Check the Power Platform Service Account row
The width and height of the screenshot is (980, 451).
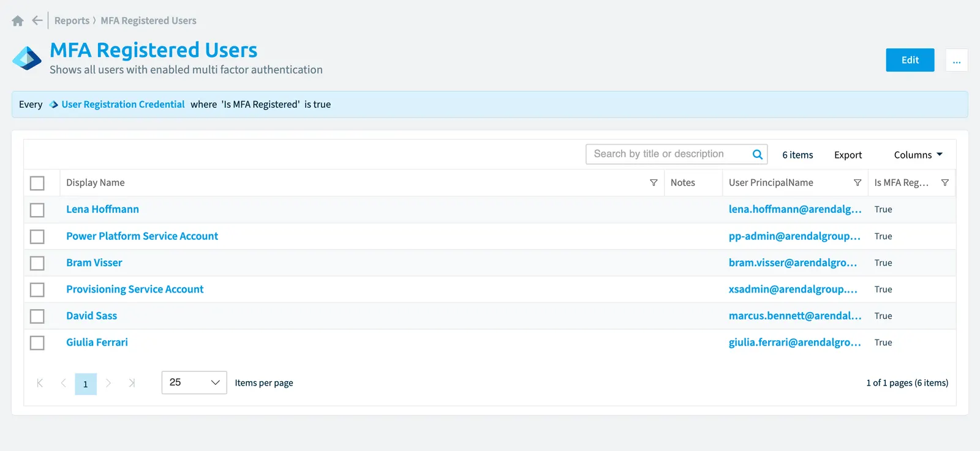tap(37, 236)
